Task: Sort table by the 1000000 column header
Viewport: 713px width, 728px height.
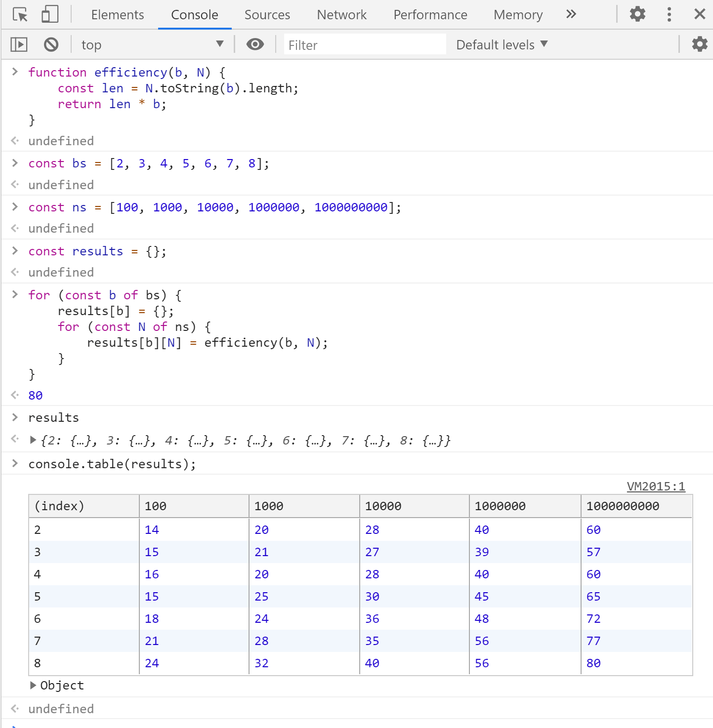Action: [525, 506]
